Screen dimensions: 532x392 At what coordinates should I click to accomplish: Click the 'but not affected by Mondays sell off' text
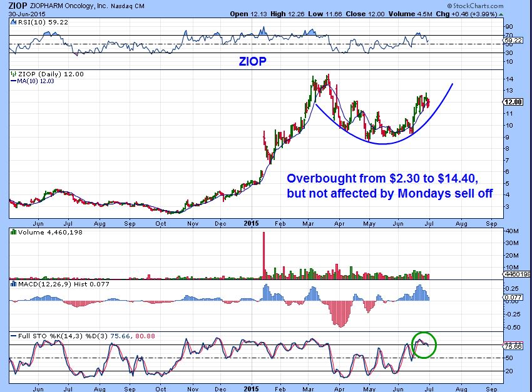389,193
